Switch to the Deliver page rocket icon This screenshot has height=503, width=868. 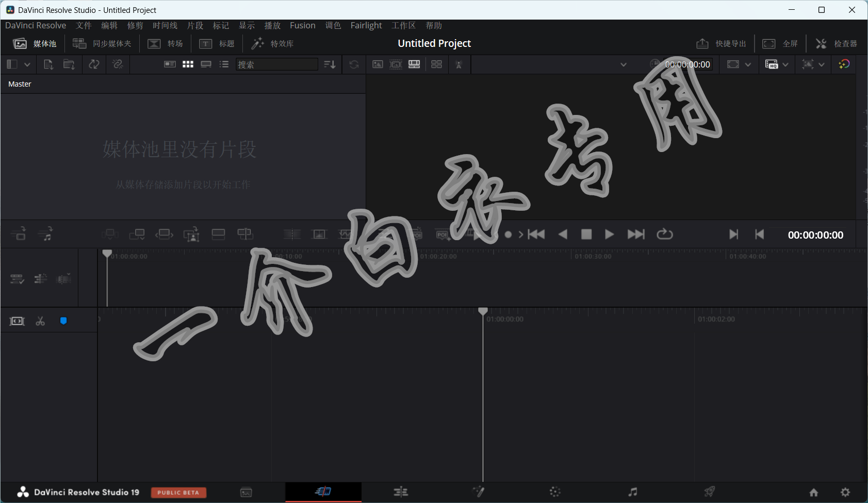[x=710, y=492]
